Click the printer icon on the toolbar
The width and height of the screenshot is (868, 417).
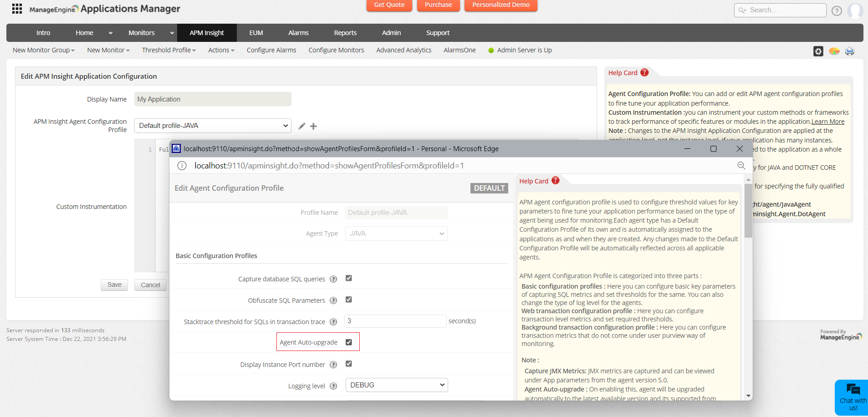[x=850, y=51]
